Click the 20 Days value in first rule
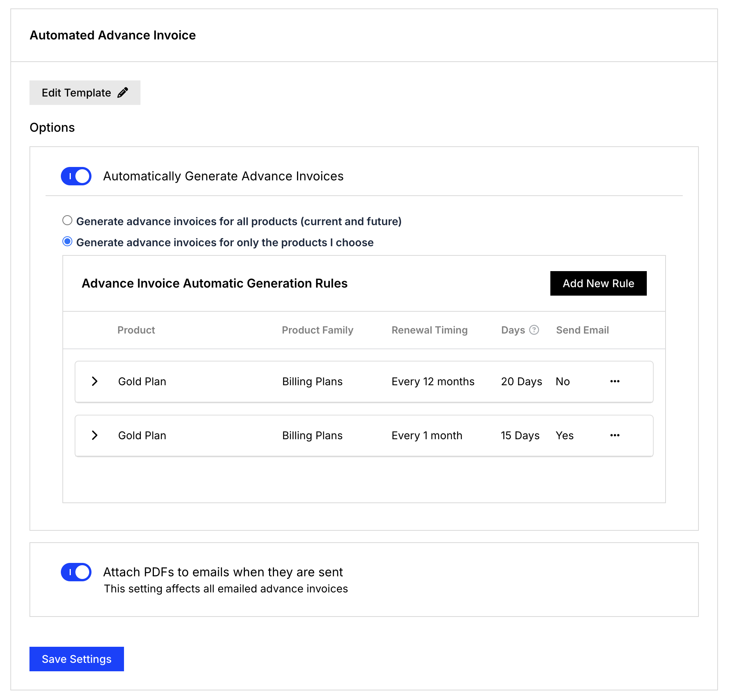The width and height of the screenshot is (731, 700). point(521,381)
